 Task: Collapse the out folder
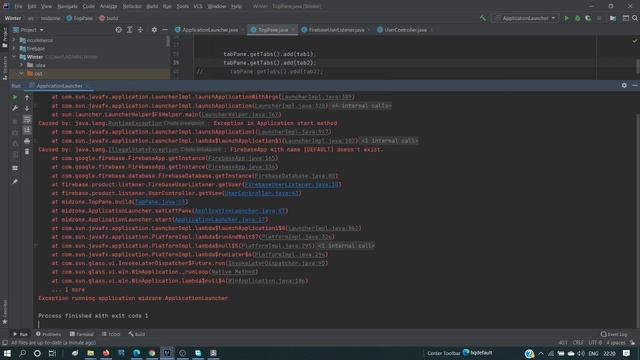tap(22, 73)
